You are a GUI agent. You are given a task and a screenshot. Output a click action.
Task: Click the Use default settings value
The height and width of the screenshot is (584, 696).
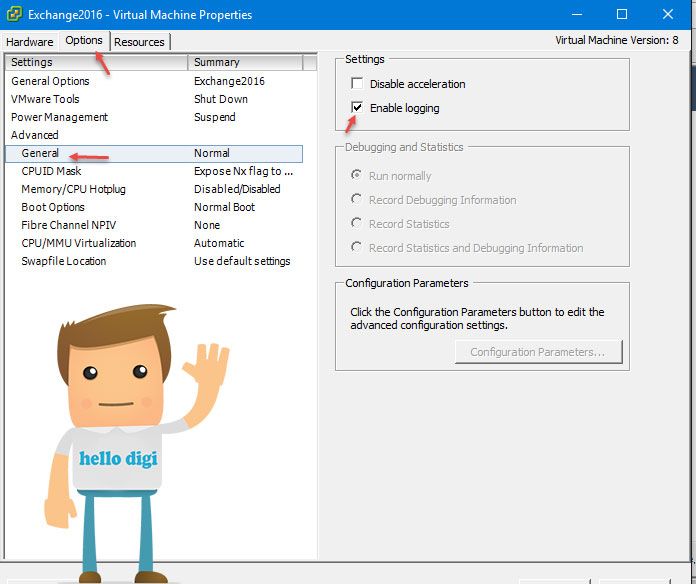pos(242,261)
